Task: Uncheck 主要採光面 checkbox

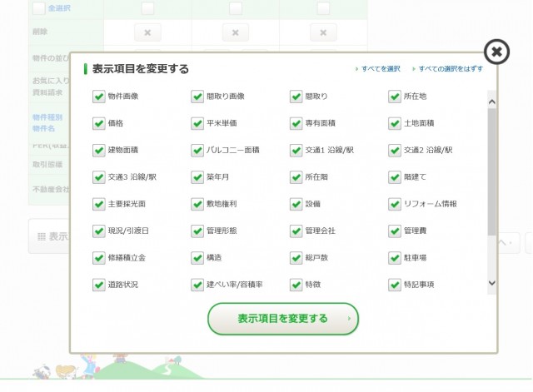Action: 98,204
